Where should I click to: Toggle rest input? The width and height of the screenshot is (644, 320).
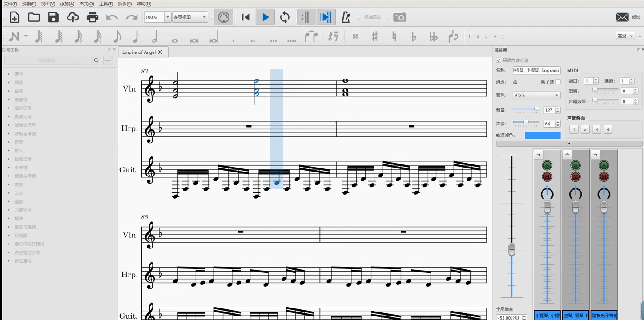[334, 36]
